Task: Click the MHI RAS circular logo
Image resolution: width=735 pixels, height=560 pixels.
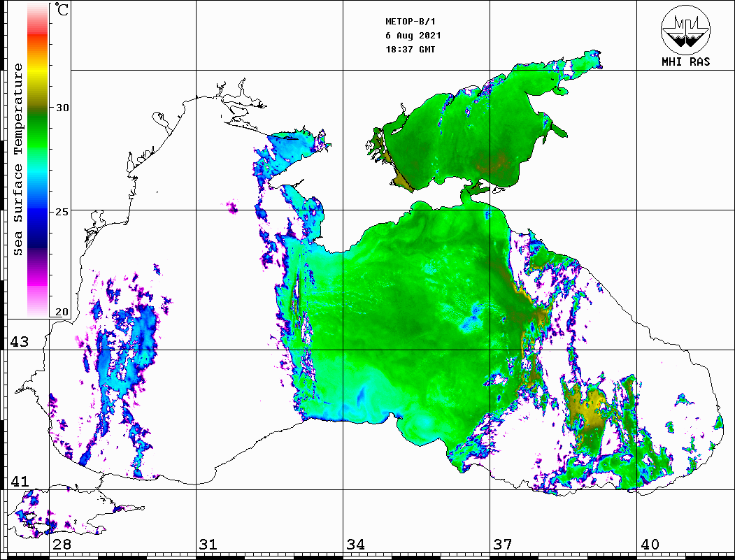Action: click(x=686, y=29)
